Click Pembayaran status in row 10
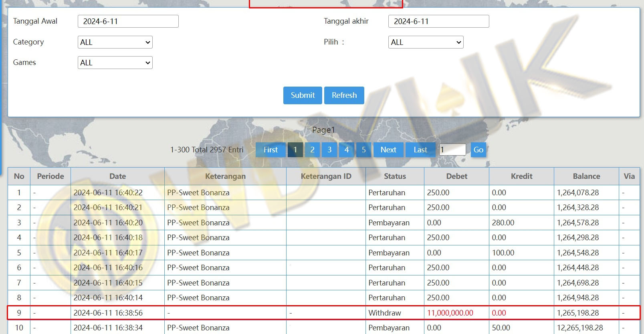The image size is (644, 334). pos(389,328)
